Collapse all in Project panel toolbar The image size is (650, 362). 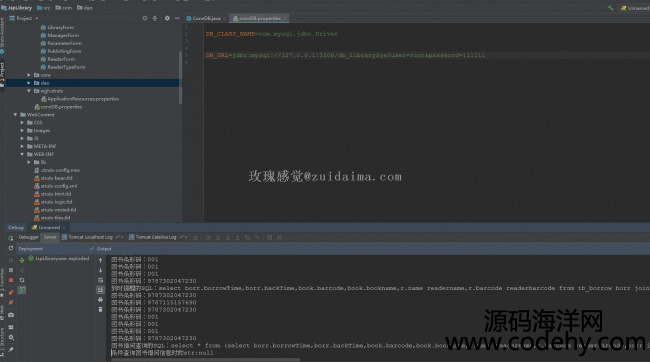point(155,18)
